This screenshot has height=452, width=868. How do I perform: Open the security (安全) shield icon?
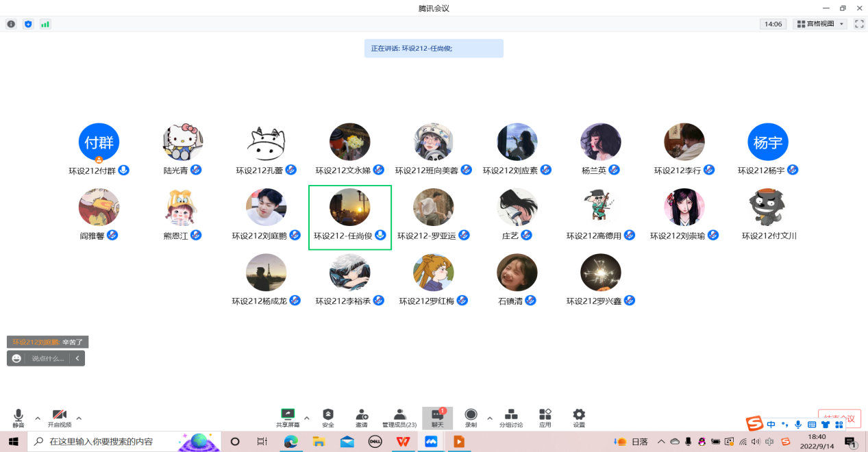coord(328,417)
